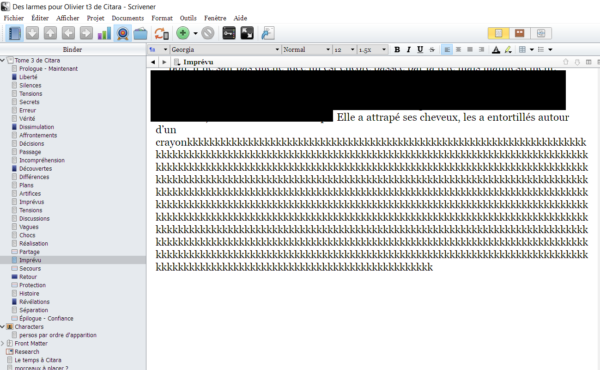Select the Secours document in Binder
The image size is (600, 370).
coord(30,268)
